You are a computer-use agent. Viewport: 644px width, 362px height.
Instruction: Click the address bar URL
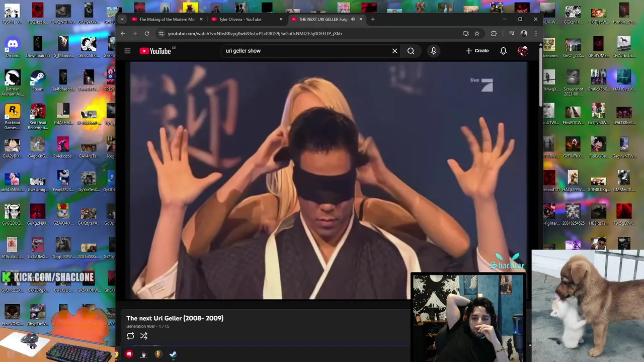pos(255,34)
